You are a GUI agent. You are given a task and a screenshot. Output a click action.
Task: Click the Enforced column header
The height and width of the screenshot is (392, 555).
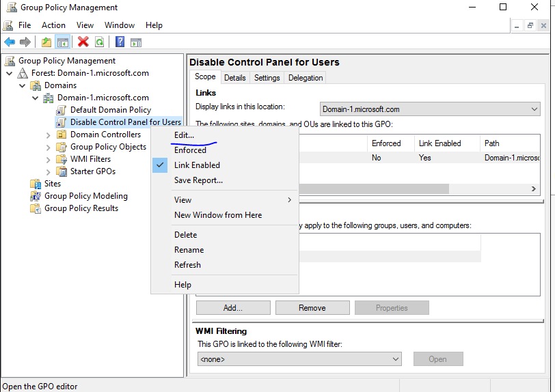[x=391, y=143]
